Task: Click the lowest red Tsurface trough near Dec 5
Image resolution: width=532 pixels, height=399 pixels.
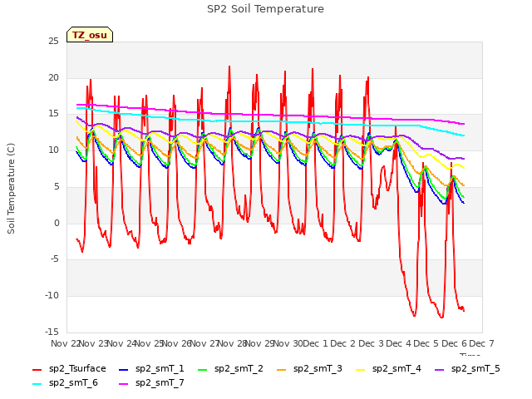Action: 441,318
